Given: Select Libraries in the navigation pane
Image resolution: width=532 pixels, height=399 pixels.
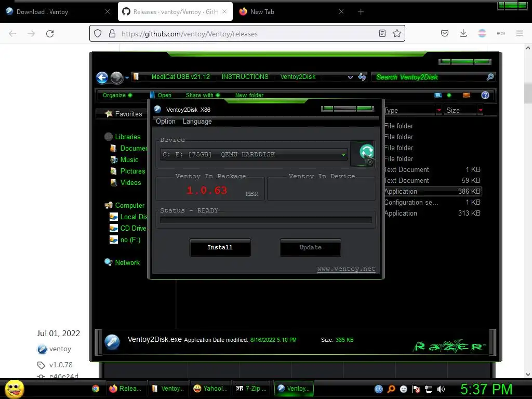Looking at the screenshot, I should [x=123, y=137].
